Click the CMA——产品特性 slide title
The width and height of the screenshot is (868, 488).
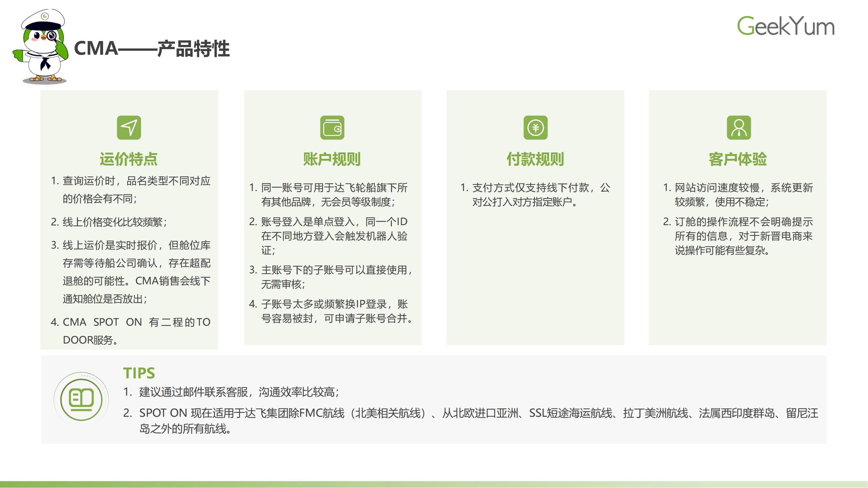pos(152,48)
